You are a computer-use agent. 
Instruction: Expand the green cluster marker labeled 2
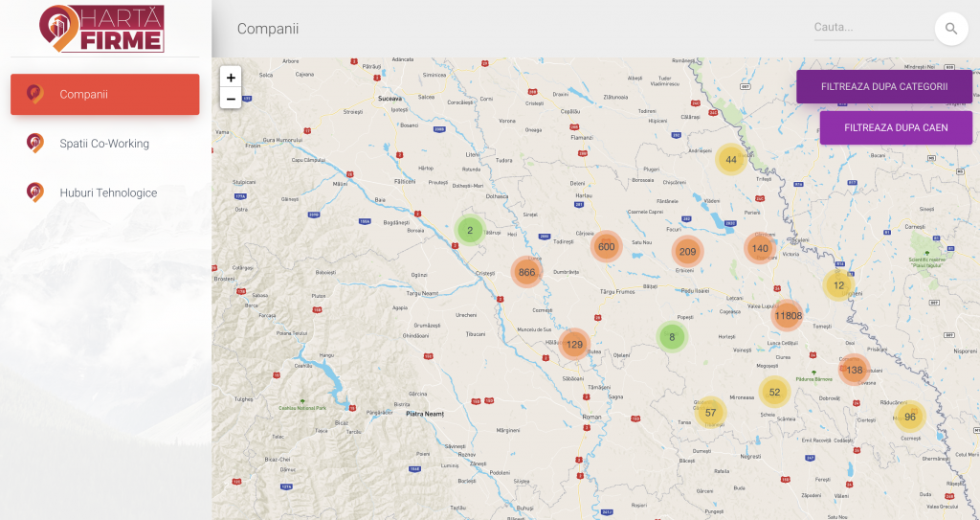tap(469, 230)
